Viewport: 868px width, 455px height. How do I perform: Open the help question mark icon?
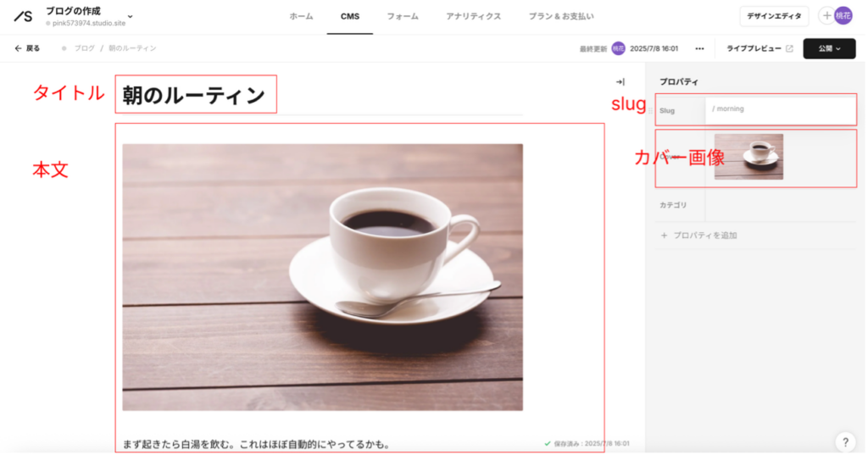(x=844, y=441)
